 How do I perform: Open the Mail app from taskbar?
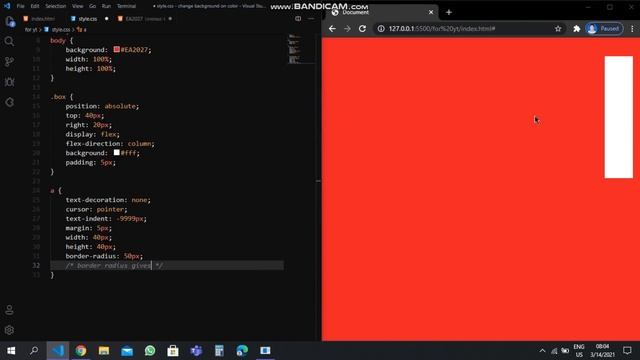coord(127,350)
